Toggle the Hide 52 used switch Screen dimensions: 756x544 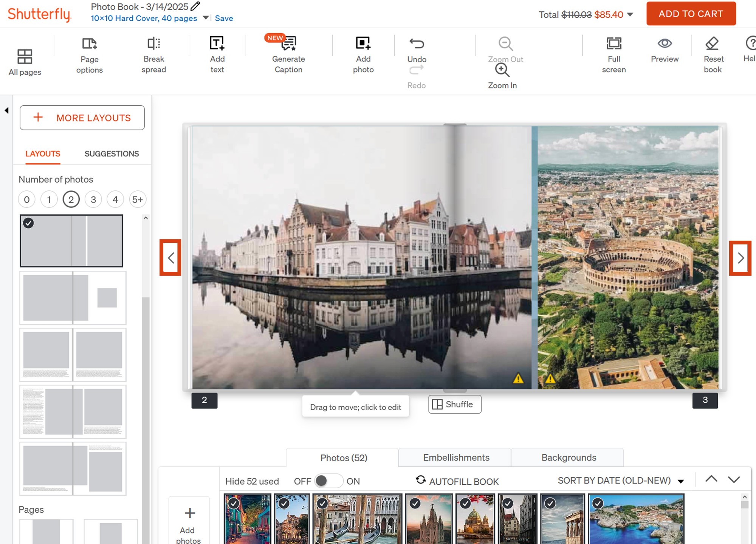coord(329,481)
